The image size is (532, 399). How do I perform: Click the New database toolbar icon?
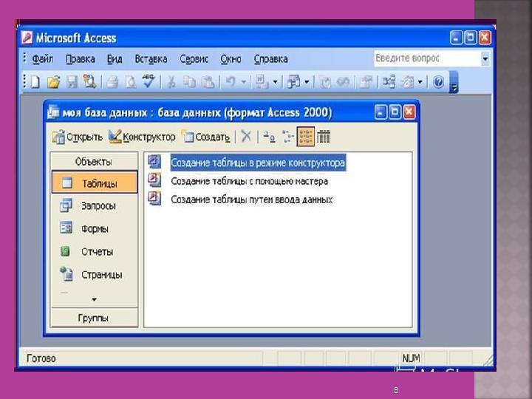[35, 82]
